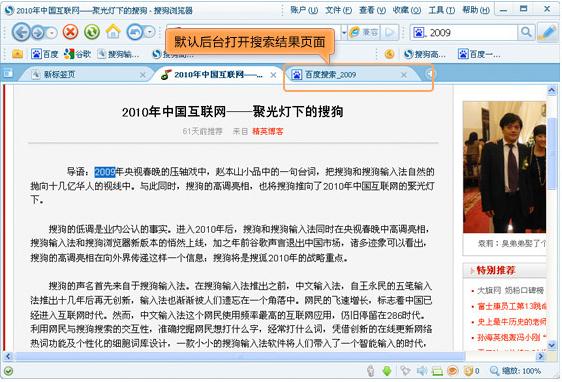Open the 百度 bookmark
Image resolution: width=562 pixels, height=382 pixels.
tap(45, 54)
